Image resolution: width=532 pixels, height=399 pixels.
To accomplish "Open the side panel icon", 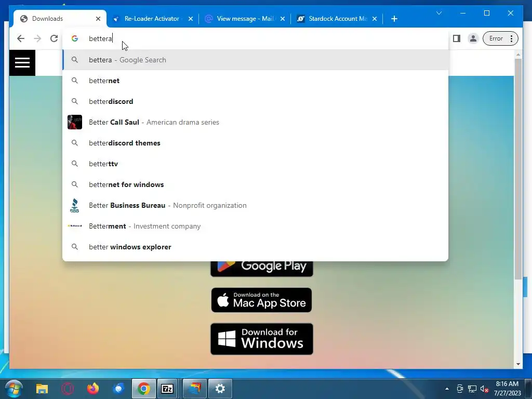I will coord(457,38).
